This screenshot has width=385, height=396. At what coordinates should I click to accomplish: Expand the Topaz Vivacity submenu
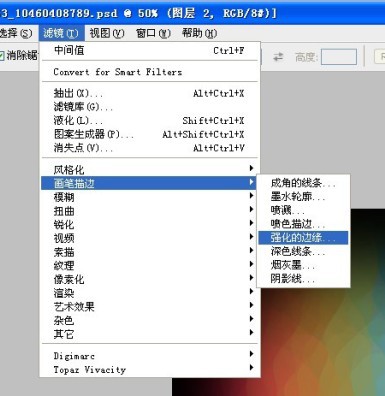pyautogui.click(x=149, y=369)
